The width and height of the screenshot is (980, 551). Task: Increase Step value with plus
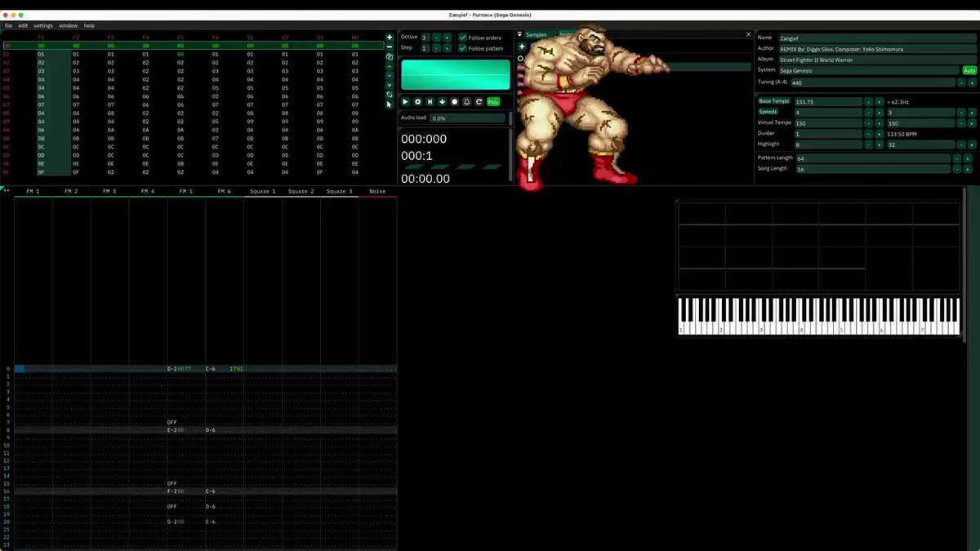tap(447, 48)
